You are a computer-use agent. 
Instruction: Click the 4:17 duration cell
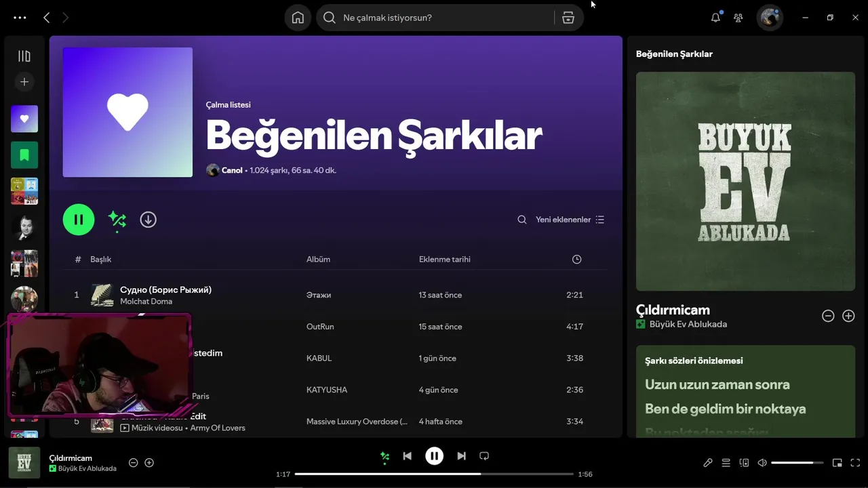[574, 327]
